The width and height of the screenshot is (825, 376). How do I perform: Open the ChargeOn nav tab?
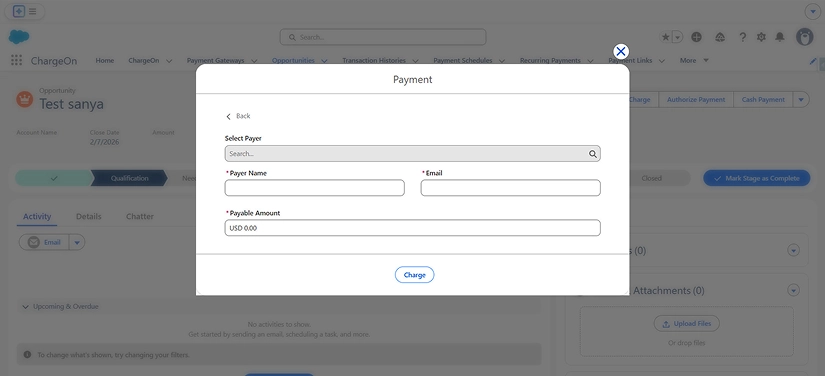pyautogui.click(x=144, y=60)
